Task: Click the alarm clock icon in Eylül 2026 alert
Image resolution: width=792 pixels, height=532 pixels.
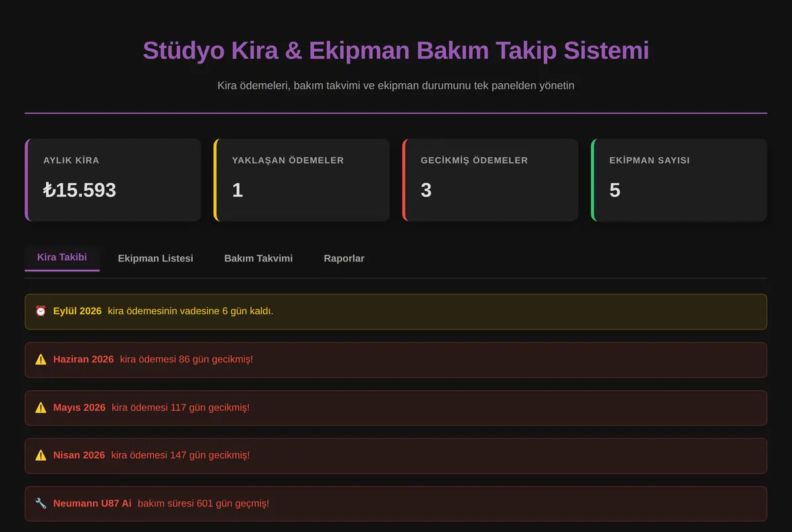Action: (41, 311)
